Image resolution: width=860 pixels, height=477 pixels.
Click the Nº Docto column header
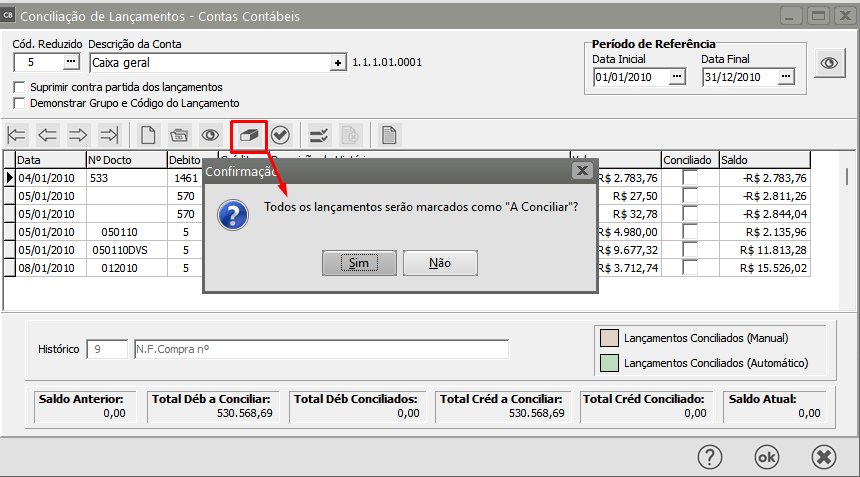(126, 160)
